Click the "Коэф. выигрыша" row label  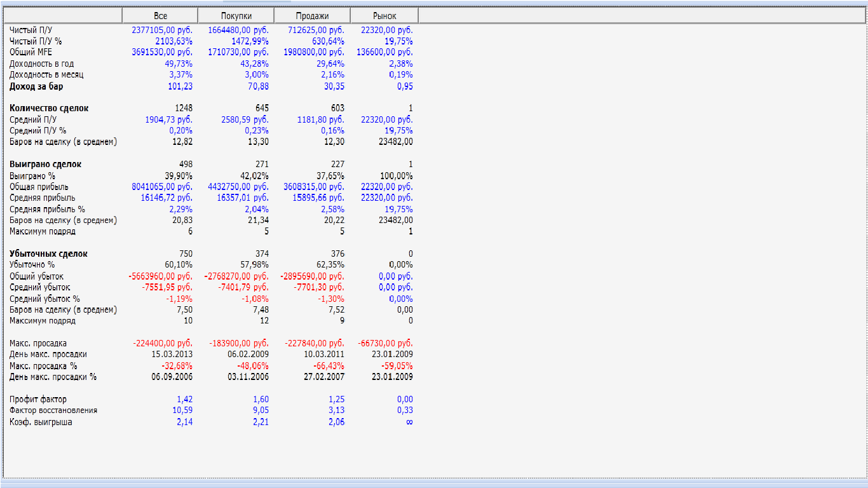pyautogui.click(x=41, y=422)
